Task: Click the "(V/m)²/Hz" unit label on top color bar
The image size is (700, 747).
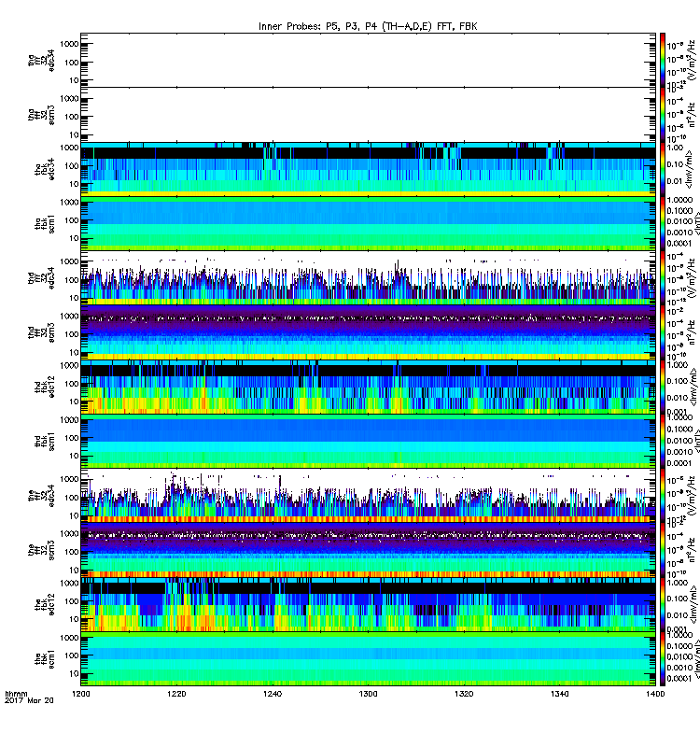Action: tap(693, 60)
